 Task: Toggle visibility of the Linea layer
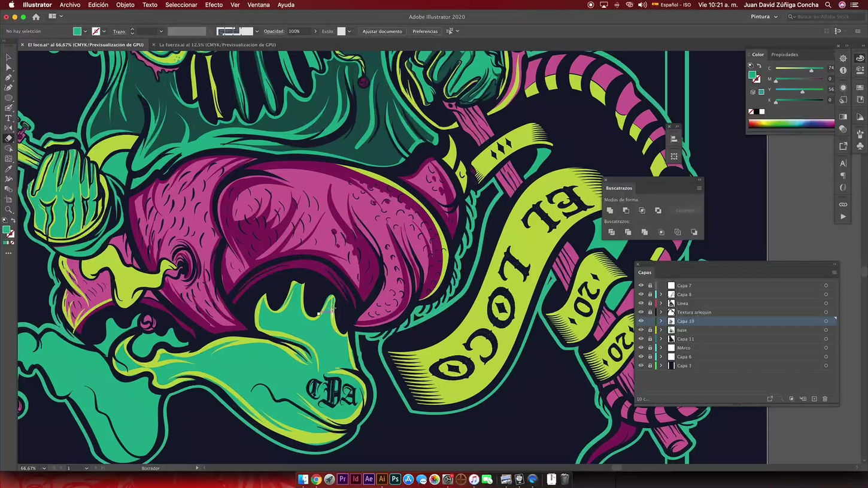pyautogui.click(x=641, y=304)
